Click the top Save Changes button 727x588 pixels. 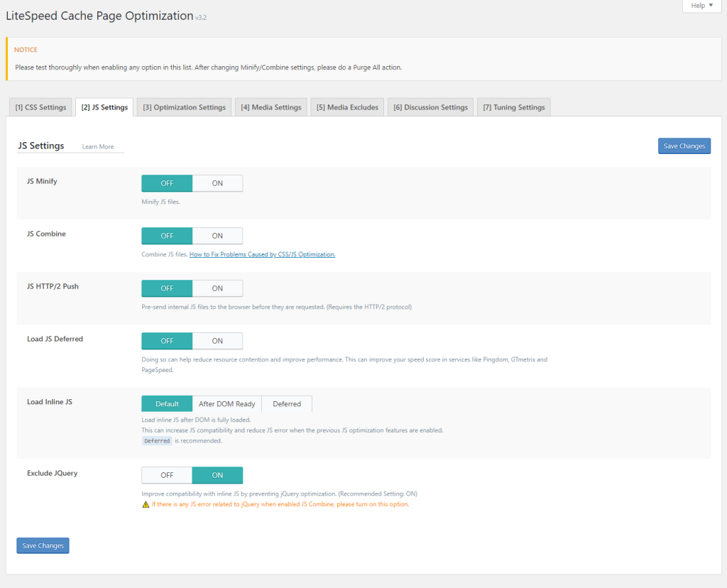click(684, 146)
